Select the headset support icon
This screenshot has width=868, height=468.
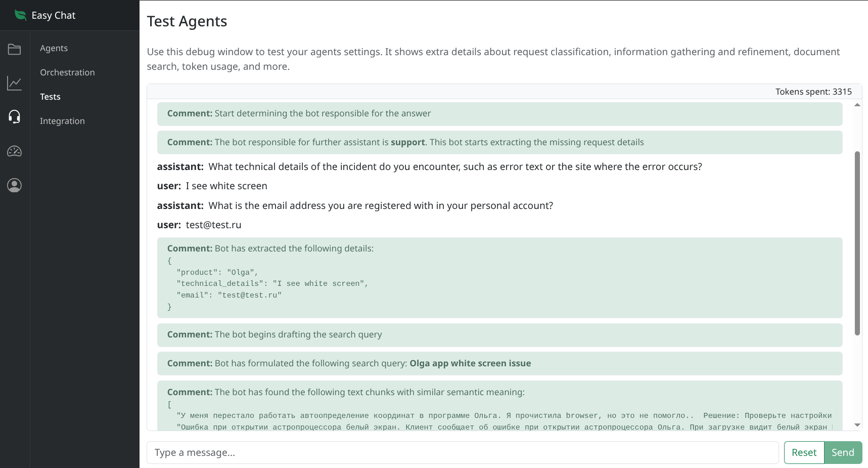pos(14,117)
